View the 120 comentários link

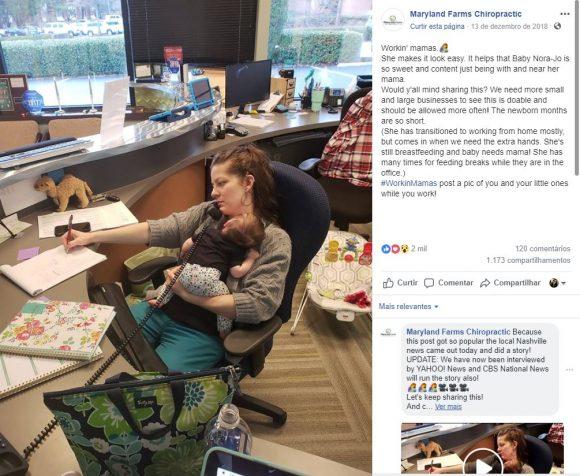[543, 249]
